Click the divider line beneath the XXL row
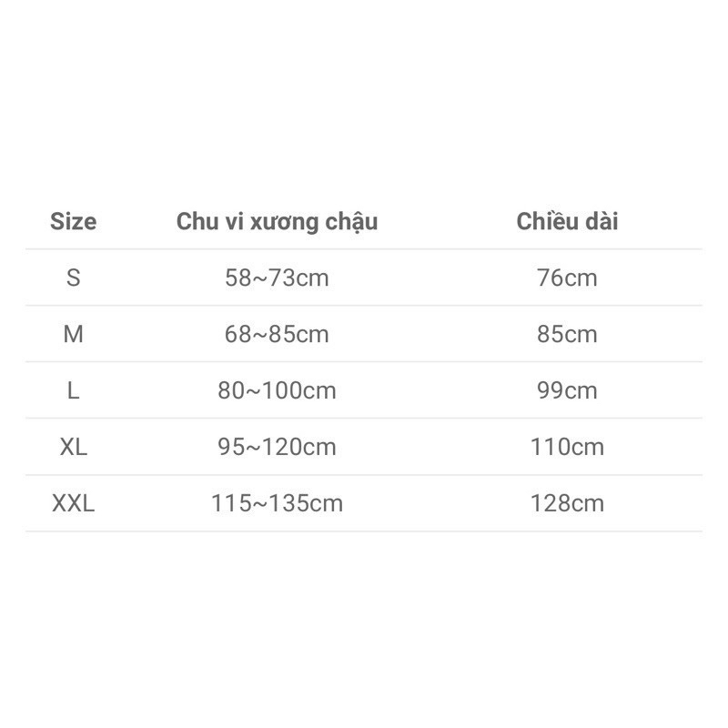Image resolution: width=728 pixels, height=728 pixels. [x=364, y=531]
